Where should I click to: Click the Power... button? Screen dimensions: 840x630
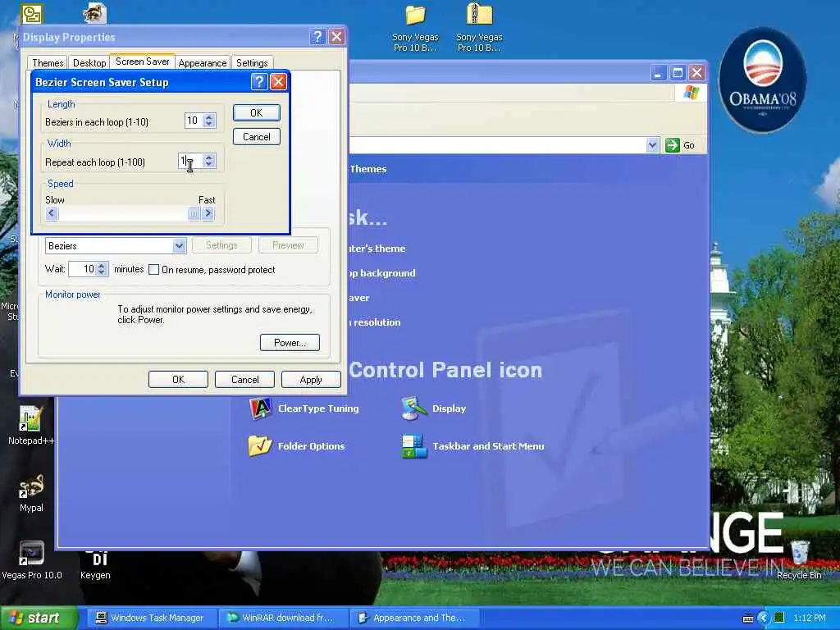290,342
